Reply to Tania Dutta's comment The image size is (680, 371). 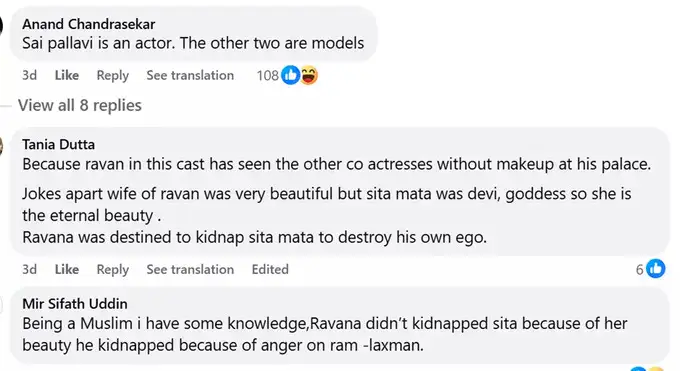(x=113, y=269)
